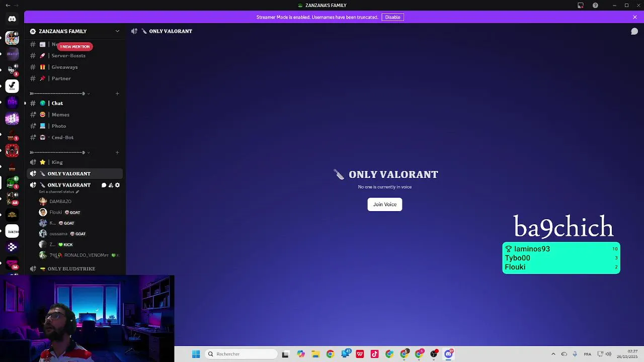Switch FRA keyboard language
The width and height of the screenshot is (644, 362).
[x=588, y=354]
